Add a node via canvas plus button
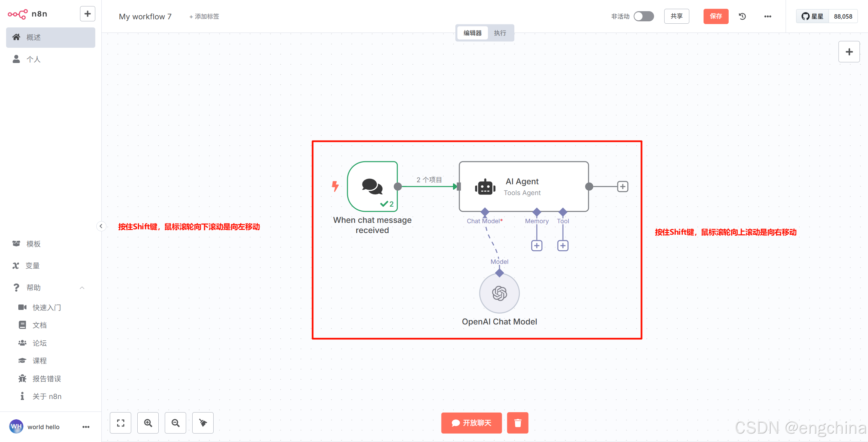 [x=849, y=52]
